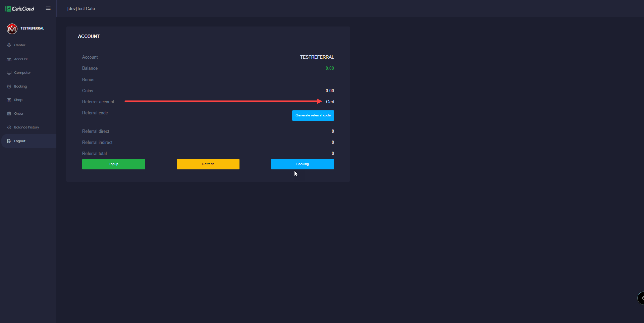Screen dimensions: 644x323
Task: Open Center in the sidebar
Action: point(29,45)
